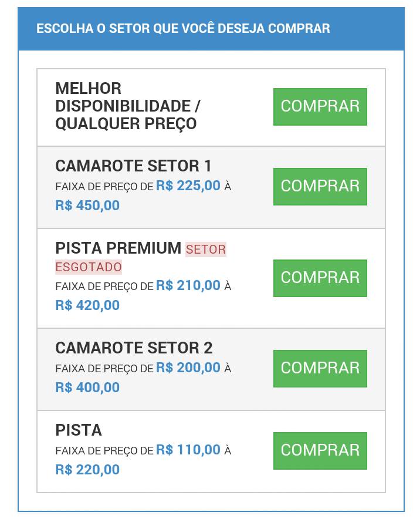Click the Pista Premium heading
420x519 pixels.
click(118, 248)
